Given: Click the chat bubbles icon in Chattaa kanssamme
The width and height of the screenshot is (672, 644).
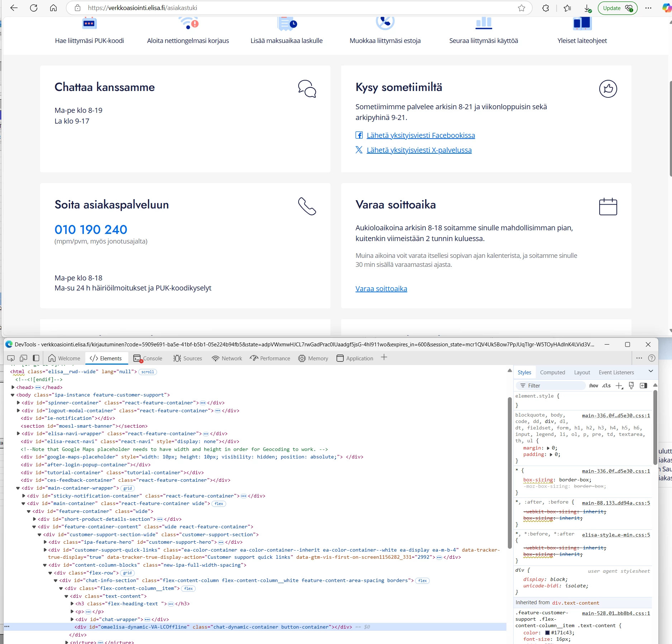Looking at the screenshot, I should pyautogui.click(x=307, y=88).
